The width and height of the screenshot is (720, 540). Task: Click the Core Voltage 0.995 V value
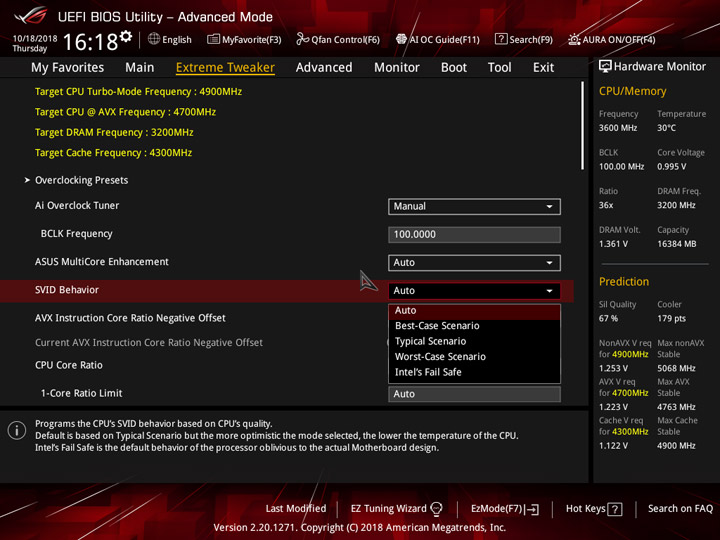[x=671, y=167]
